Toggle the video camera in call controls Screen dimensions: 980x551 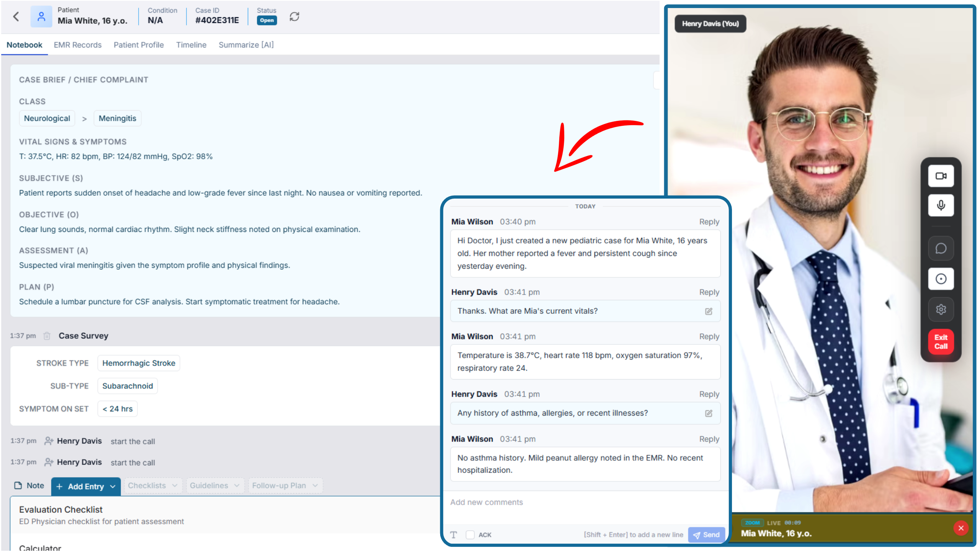coord(941,176)
